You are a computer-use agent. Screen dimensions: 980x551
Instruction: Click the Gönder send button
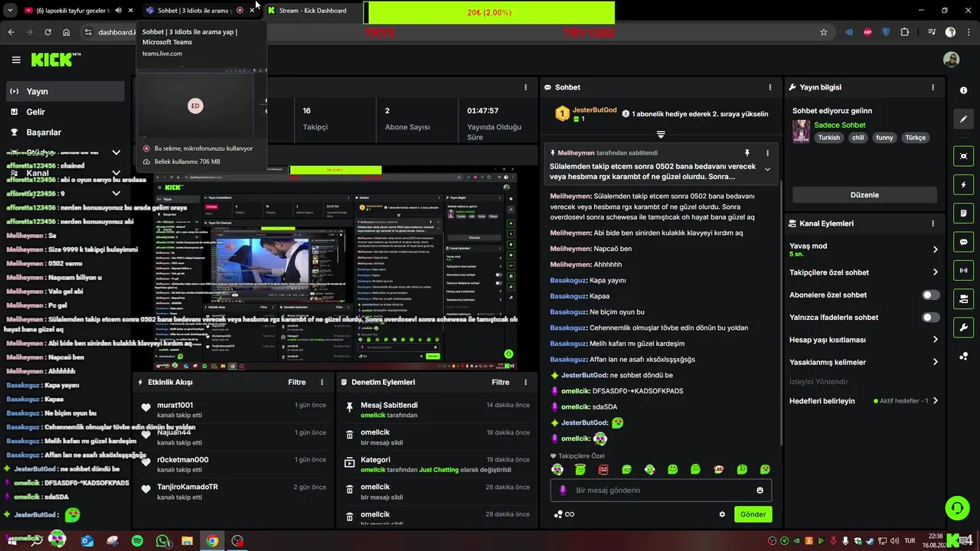point(753,514)
